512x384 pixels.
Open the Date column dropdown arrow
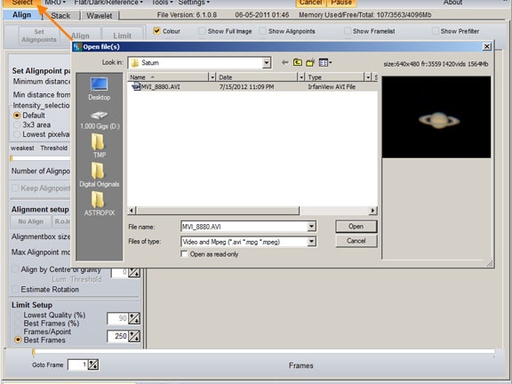[x=301, y=77]
